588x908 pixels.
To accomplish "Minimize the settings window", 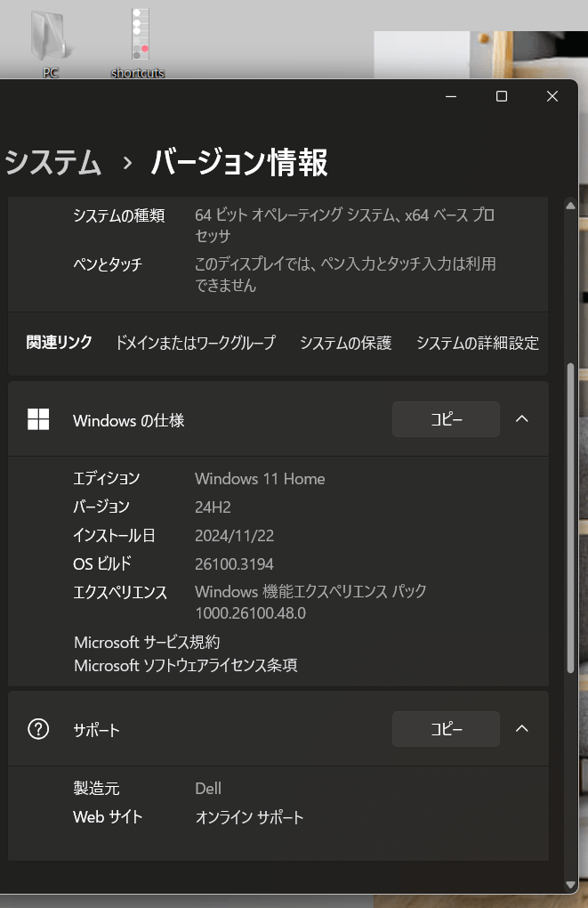I will 451,97.
